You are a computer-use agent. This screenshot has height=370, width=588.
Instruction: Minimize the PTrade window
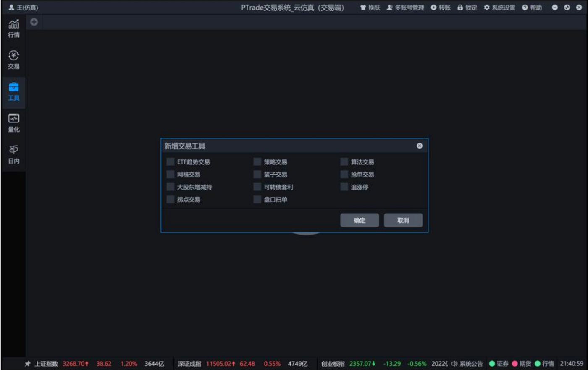[x=555, y=8]
